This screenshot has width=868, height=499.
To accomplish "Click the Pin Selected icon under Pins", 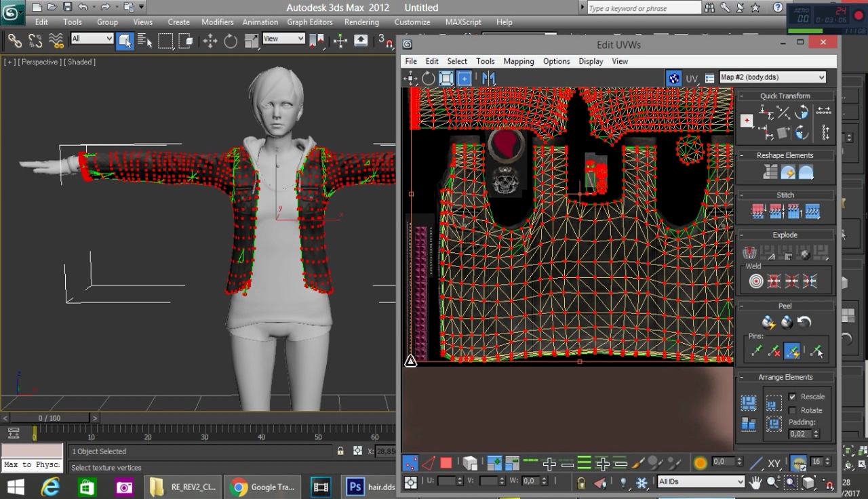I will tap(756, 351).
